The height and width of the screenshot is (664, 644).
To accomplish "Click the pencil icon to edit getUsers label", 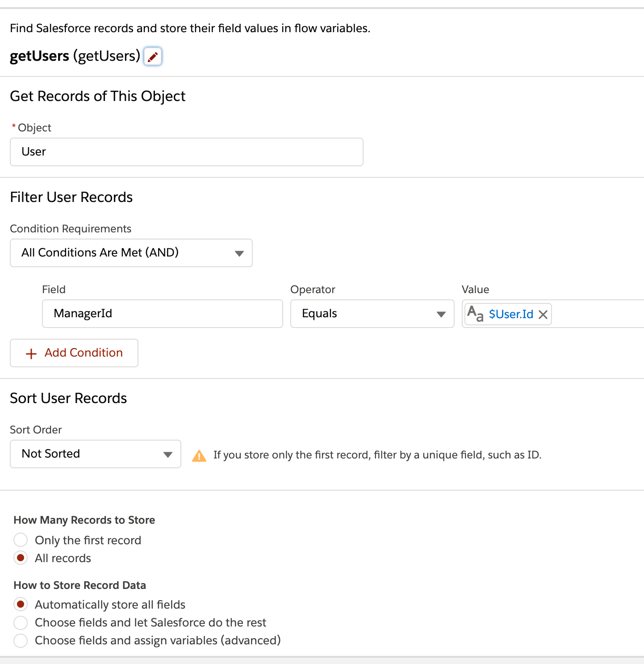I will pos(152,56).
